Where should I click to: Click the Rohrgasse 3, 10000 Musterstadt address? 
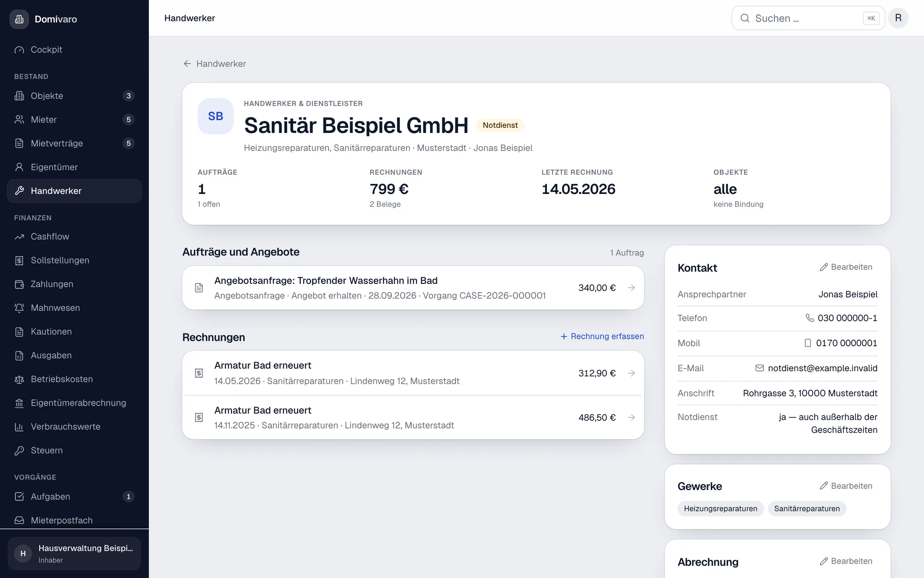[810, 393]
